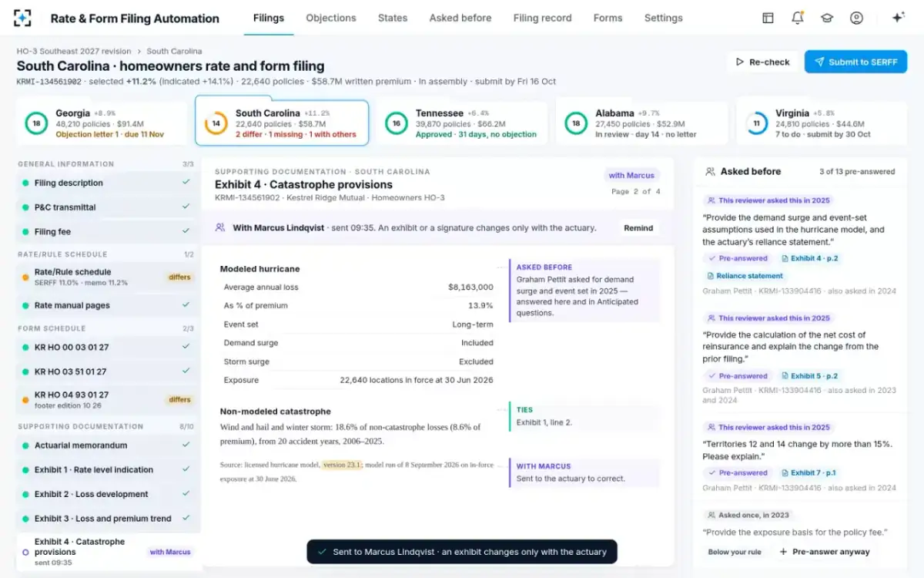Click the $8,163,000 average annual loss value

(x=470, y=287)
